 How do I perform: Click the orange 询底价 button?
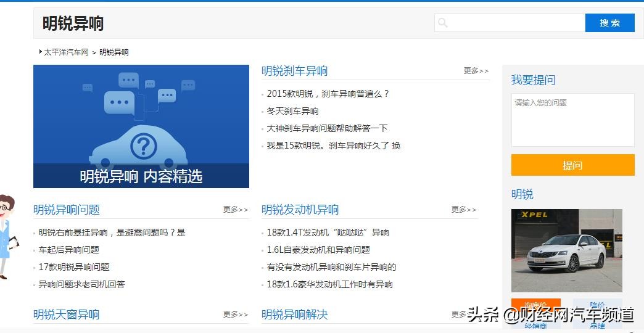point(535,305)
